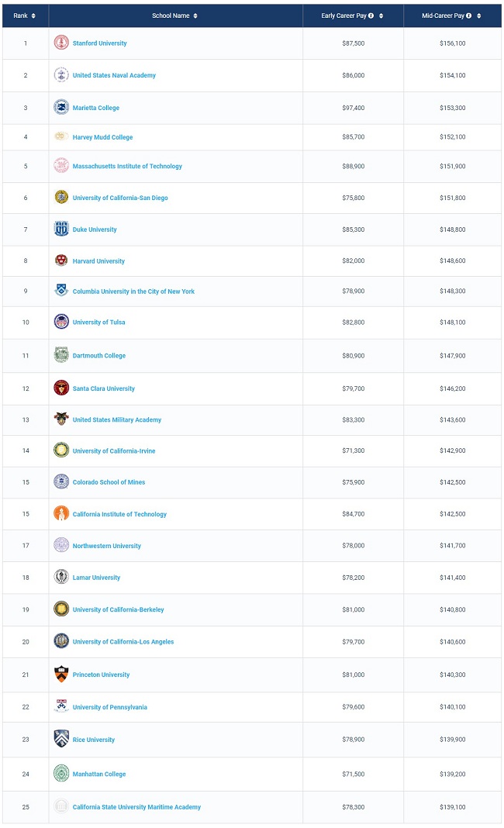Open the Marietta College link
504x828 pixels.
(96, 108)
